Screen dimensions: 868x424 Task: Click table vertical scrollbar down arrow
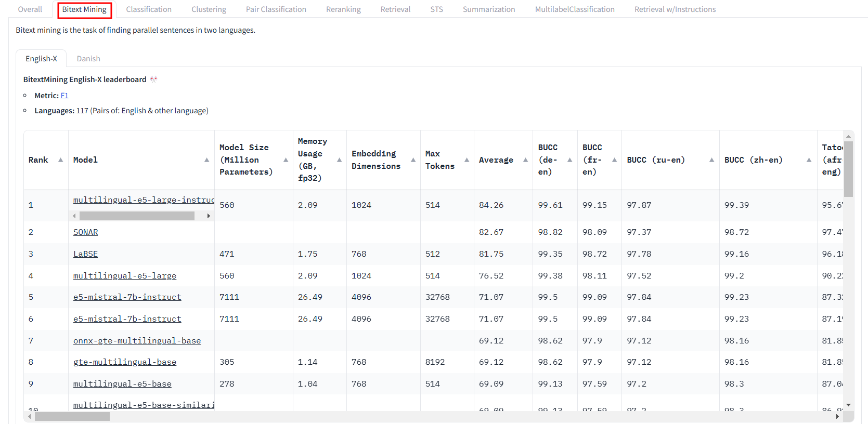click(848, 405)
